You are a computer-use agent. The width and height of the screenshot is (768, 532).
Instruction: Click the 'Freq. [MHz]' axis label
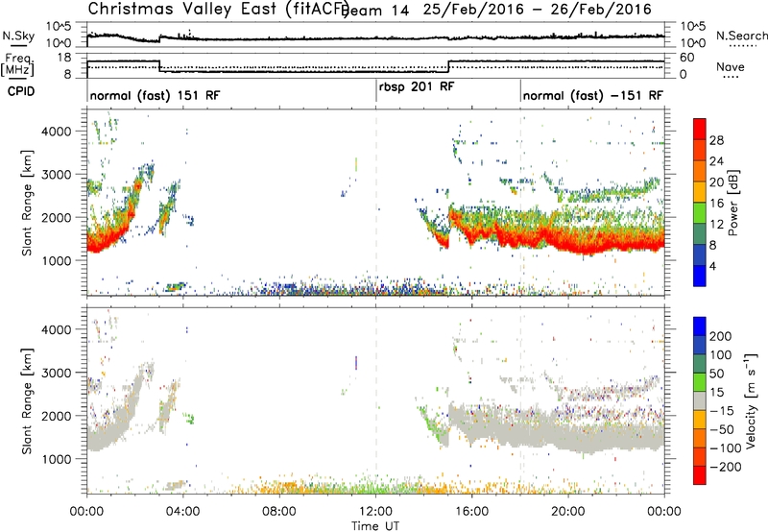point(17,64)
